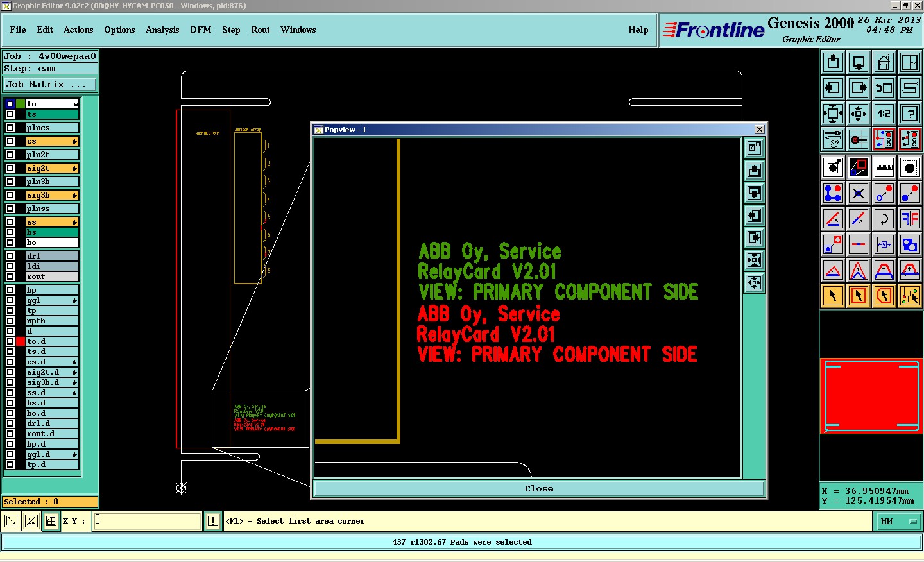Viewport: 924px width, 562px height.
Task: Toggle the checkbox for layer sig3b
Action: (x=10, y=195)
